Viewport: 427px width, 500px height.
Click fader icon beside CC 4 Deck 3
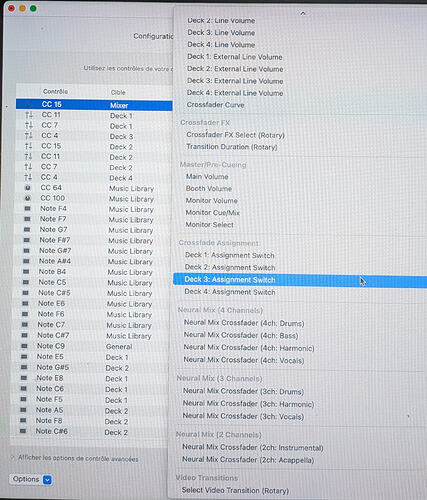tap(29, 136)
